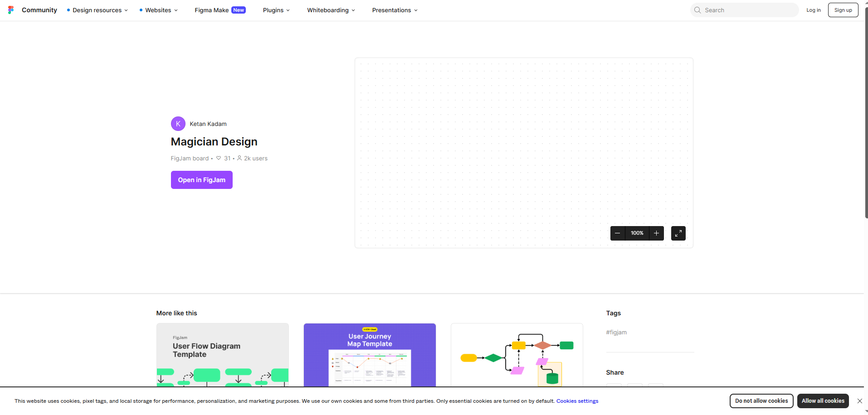
Task: Click the search magnifier icon
Action: click(697, 10)
